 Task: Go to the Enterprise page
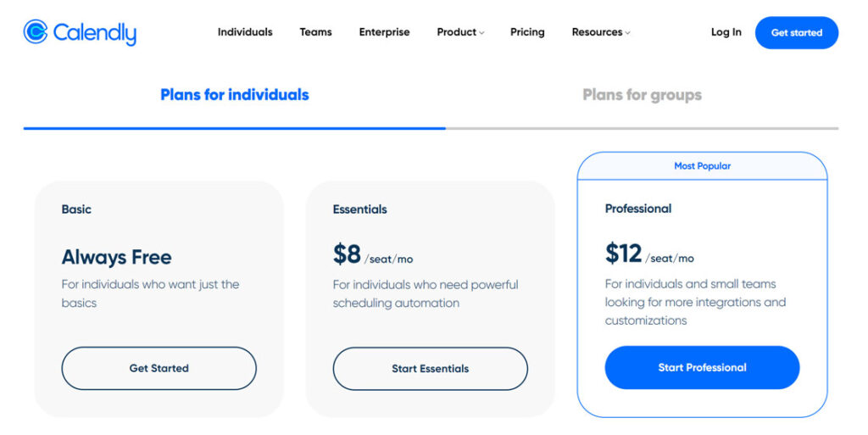[x=384, y=32]
